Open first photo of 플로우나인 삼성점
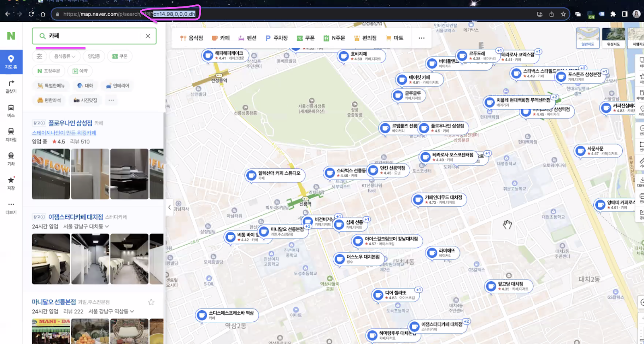Viewport: 644px width, 344px height. pos(51,174)
